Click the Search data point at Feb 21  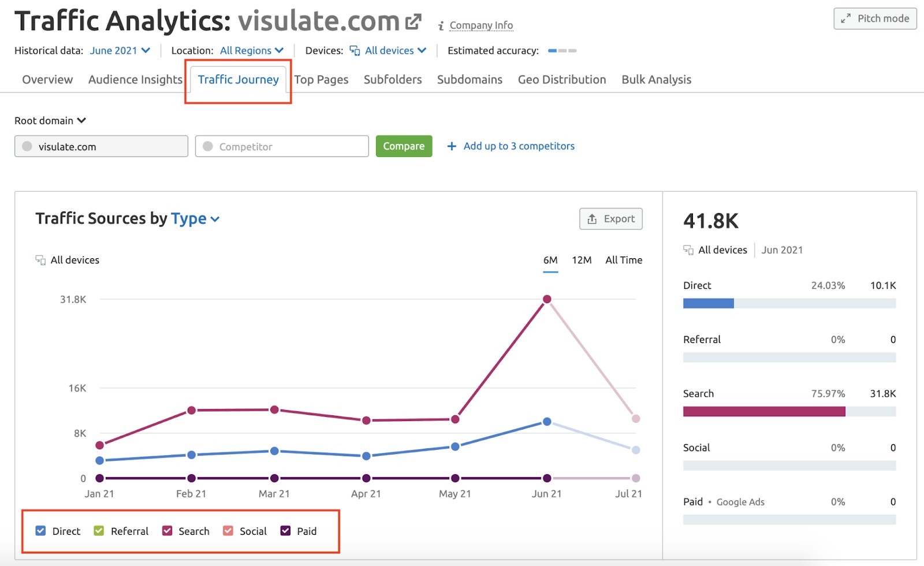(x=191, y=411)
